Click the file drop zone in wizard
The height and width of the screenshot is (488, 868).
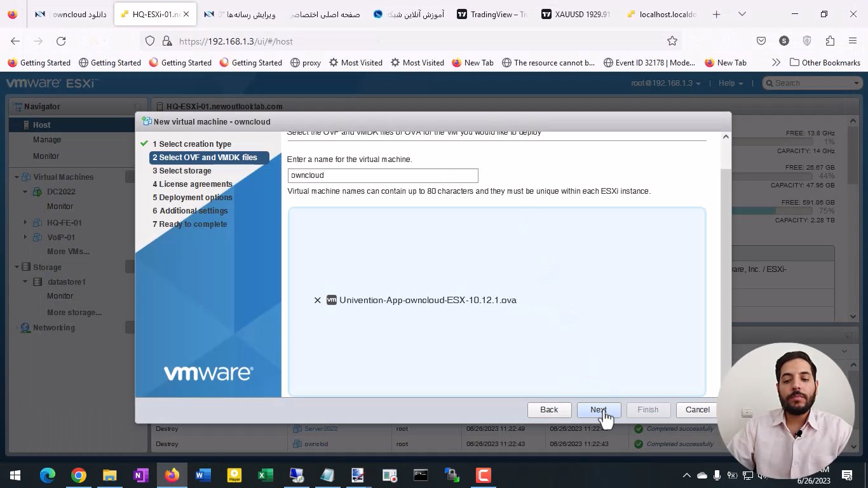coord(496,301)
